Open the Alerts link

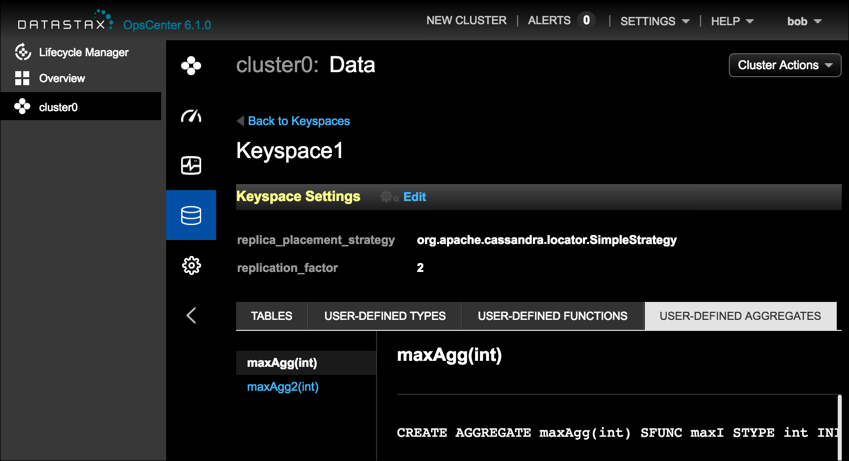coord(549,21)
